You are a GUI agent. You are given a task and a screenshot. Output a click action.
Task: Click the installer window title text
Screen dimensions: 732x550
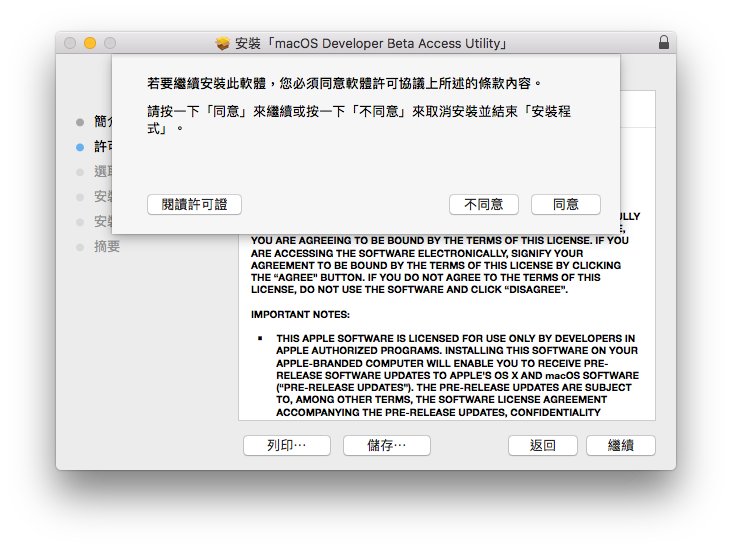(x=371, y=43)
